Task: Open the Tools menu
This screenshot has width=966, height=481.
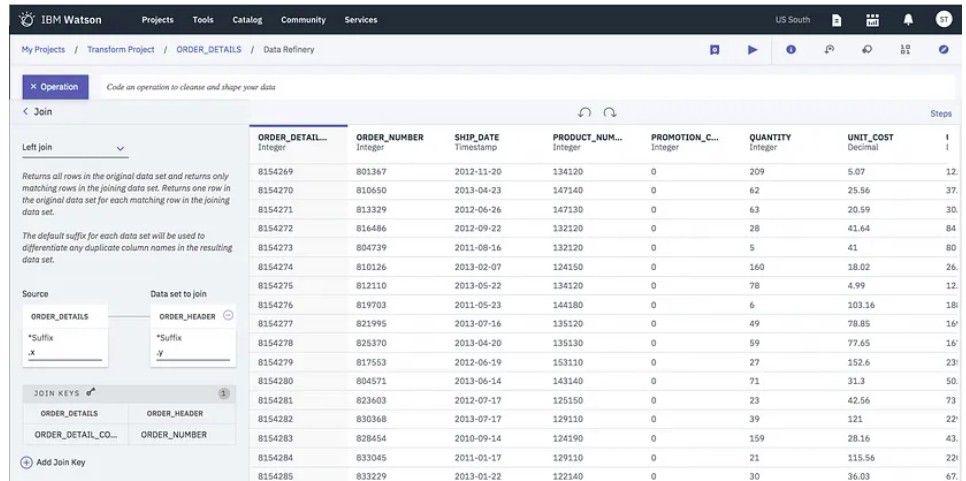Action: pos(203,20)
